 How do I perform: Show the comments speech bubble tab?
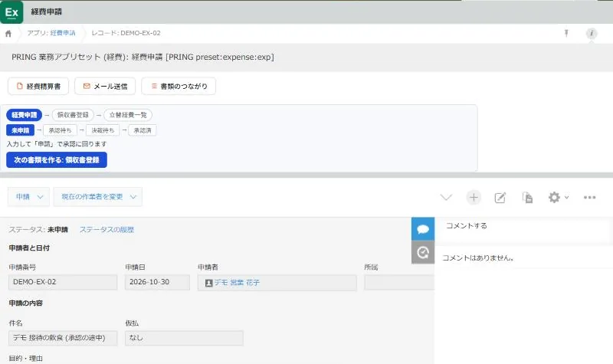[423, 228]
